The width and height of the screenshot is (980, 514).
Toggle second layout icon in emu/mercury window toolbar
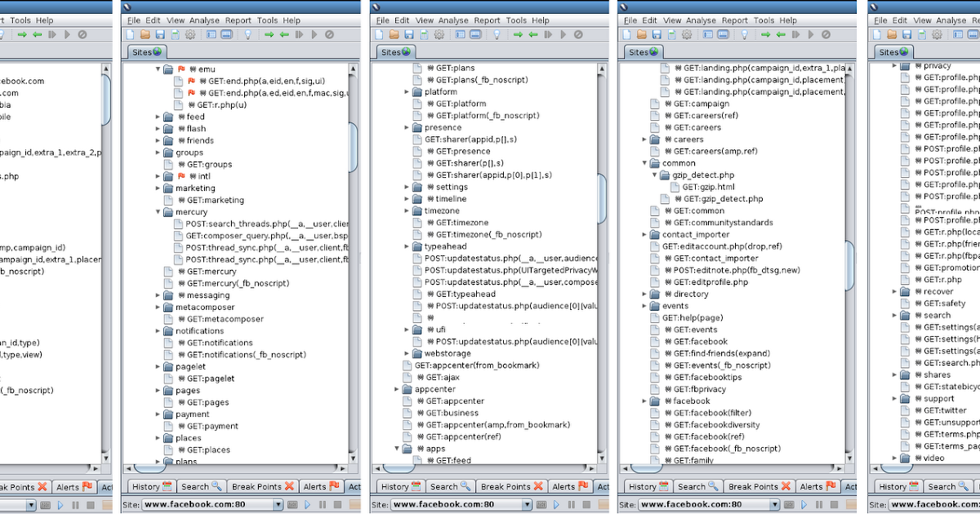(226, 34)
